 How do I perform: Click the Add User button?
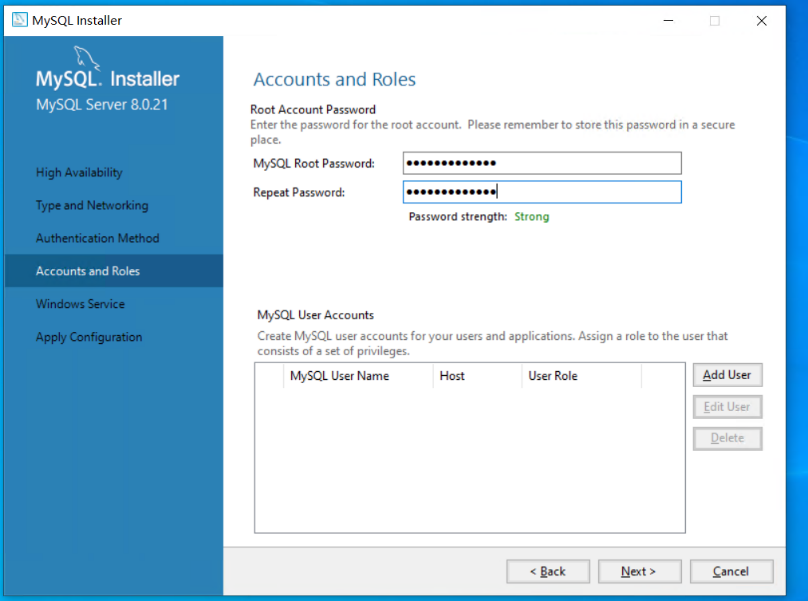[x=727, y=375]
